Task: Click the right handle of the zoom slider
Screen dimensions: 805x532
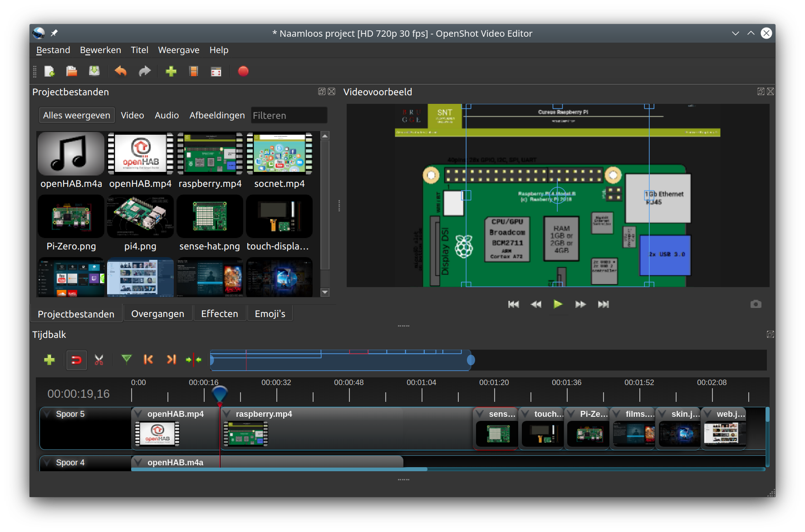Action: (471, 360)
